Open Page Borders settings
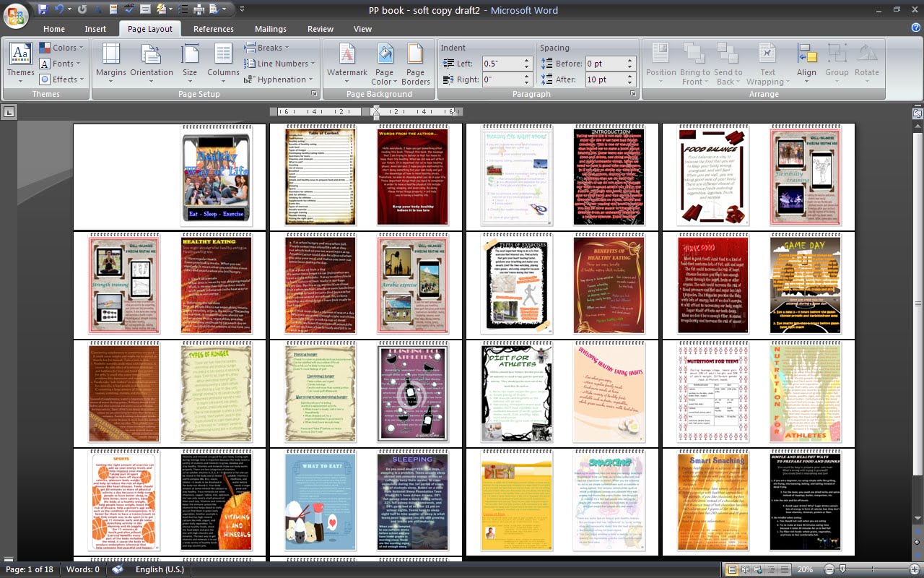This screenshot has width=924, height=578. [416, 62]
